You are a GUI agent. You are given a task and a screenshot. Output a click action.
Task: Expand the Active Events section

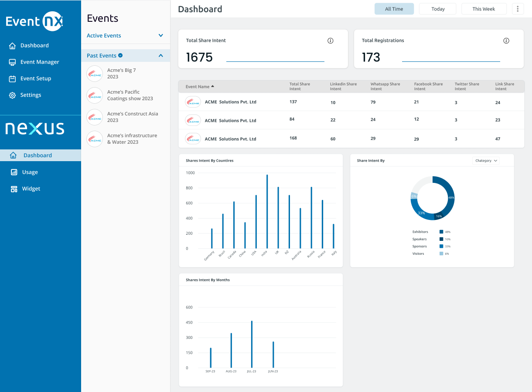(160, 36)
